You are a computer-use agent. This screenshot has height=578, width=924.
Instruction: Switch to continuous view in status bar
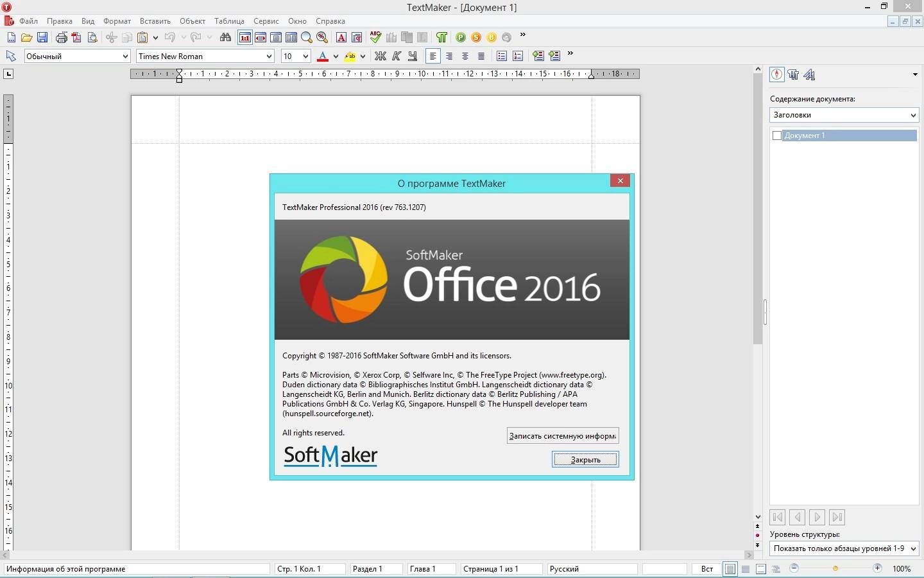point(746,569)
